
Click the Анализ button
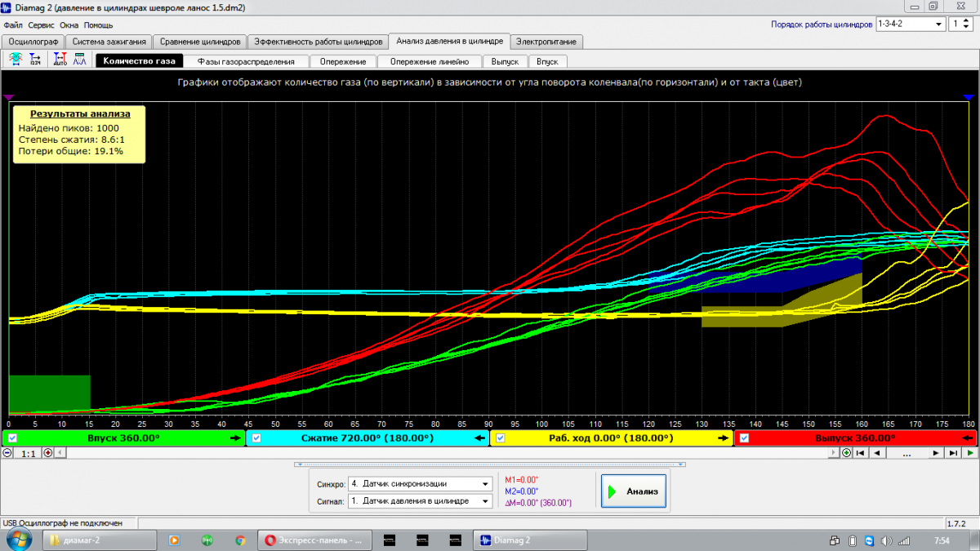click(x=634, y=491)
